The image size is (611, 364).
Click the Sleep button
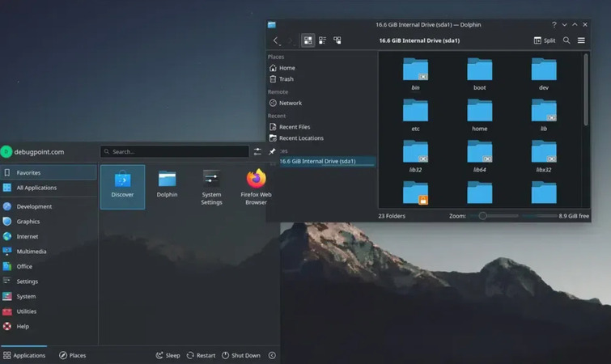tap(168, 355)
